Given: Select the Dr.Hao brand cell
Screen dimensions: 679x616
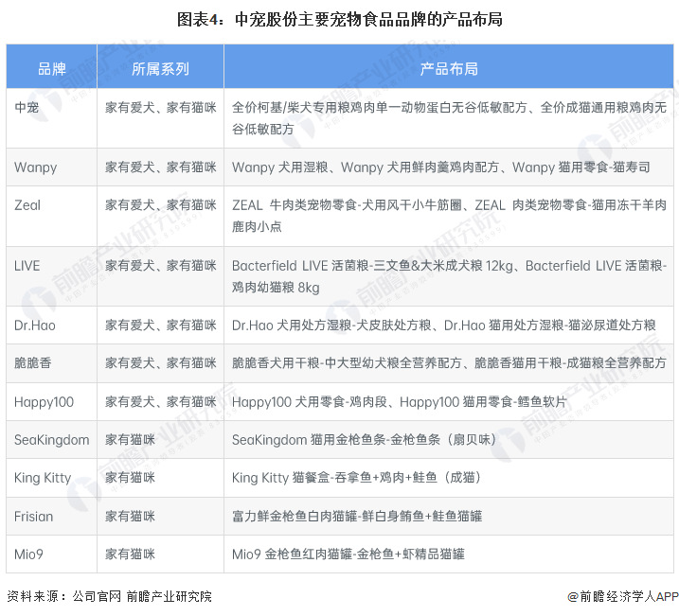Looking at the screenshot, I should tap(51, 325).
